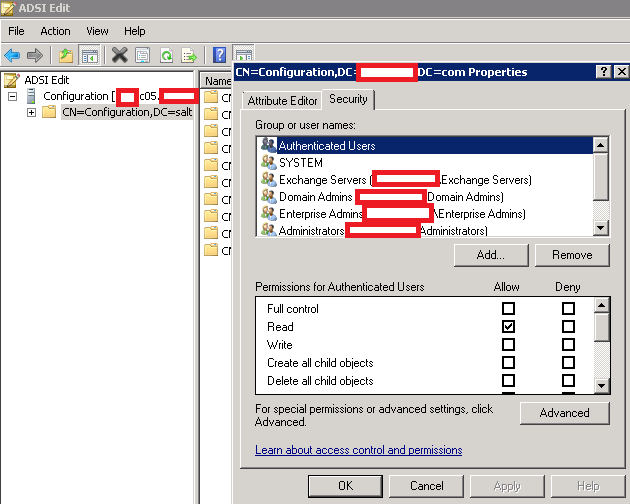630x504 pixels.
Task: Click the first folder icon in Name list
Action: tap(211, 97)
